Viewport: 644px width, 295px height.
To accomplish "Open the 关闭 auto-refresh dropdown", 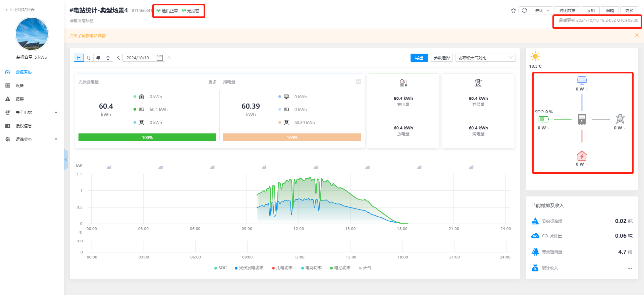I will (542, 11).
